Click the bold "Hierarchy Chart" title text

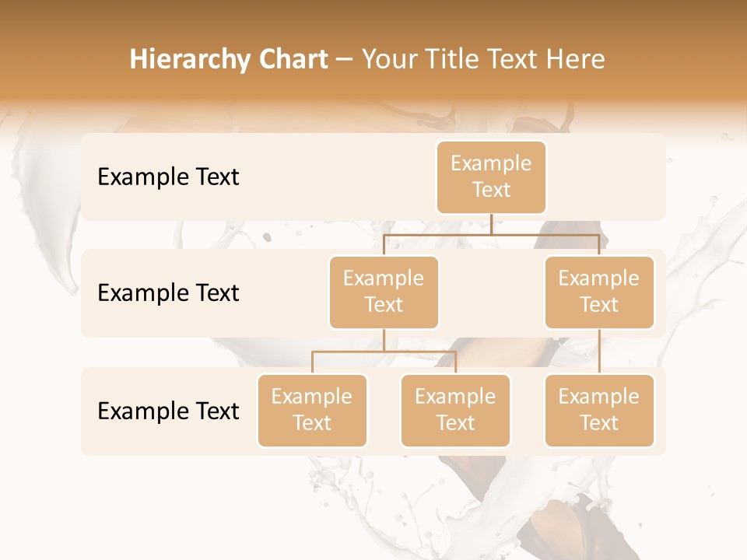click(228, 59)
